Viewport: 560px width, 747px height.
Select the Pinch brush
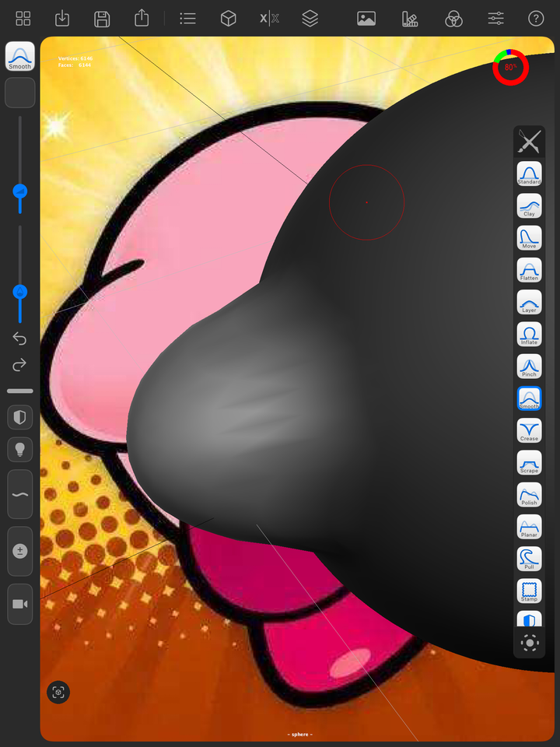(x=530, y=366)
